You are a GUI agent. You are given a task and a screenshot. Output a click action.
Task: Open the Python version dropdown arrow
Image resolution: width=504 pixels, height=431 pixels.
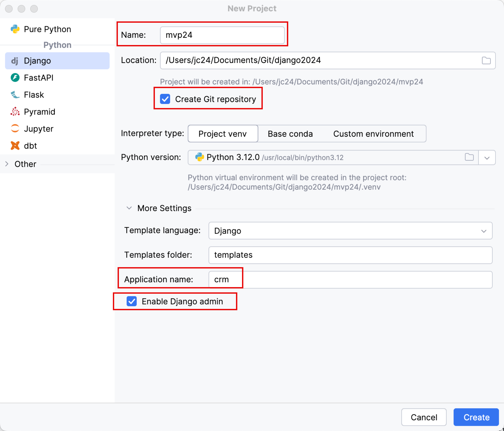click(487, 158)
